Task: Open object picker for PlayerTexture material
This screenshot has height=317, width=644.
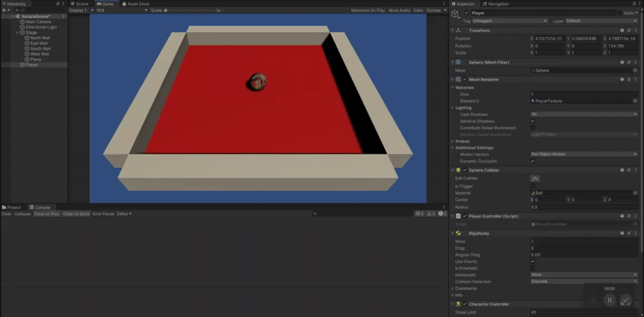Action: point(635,101)
